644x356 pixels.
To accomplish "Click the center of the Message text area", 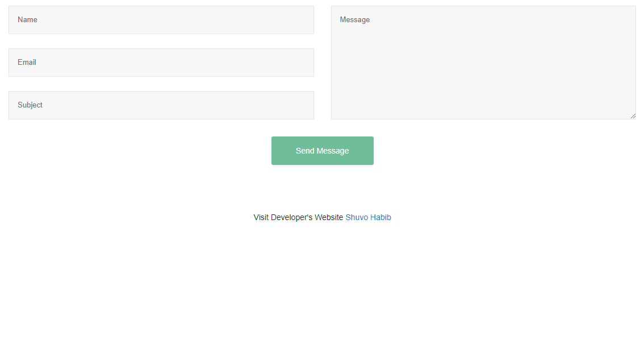I will point(483,63).
